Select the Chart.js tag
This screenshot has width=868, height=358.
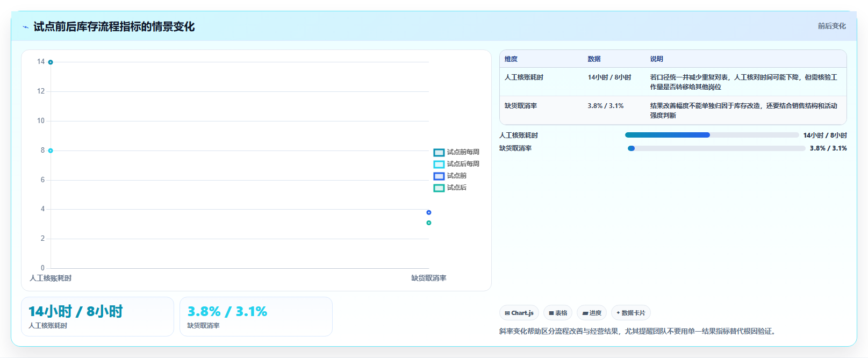[519, 313]
